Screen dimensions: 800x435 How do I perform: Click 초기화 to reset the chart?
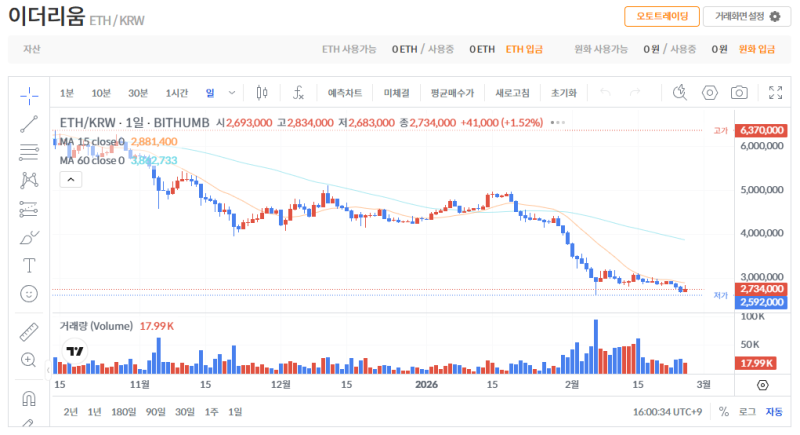pyautogui.click(x=564, y=93)
